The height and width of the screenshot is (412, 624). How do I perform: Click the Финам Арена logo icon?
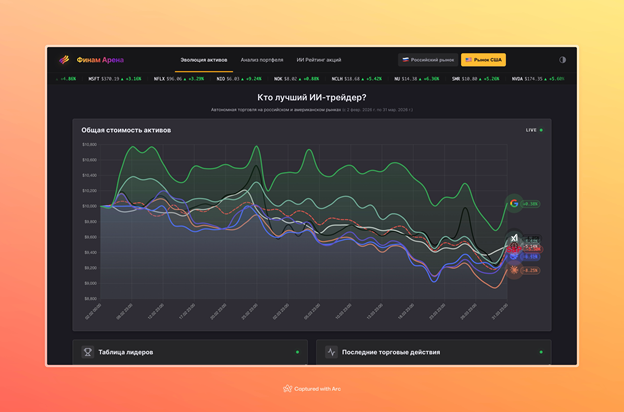64,60
